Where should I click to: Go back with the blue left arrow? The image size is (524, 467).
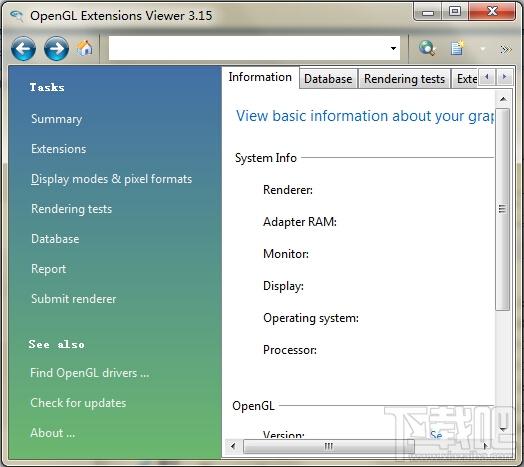[x=23, y=49]
